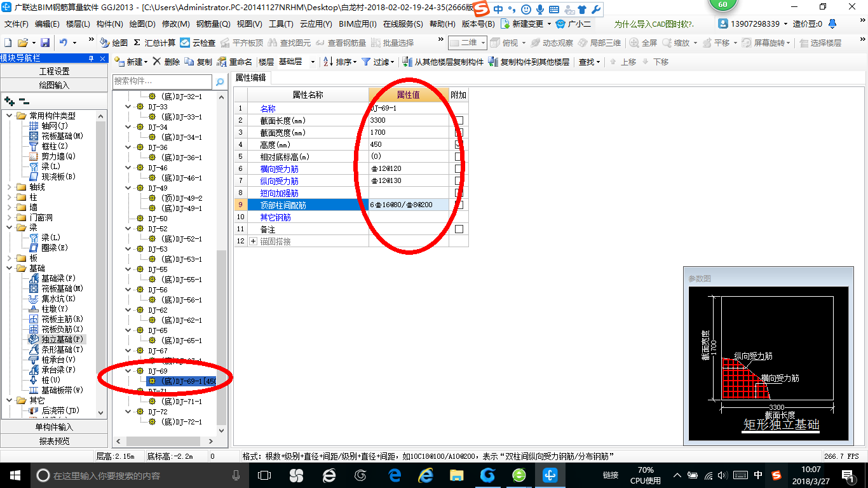Viewport: 868px width, 488px height.
Task: Click the undo arrow icon
Action: point(64,43)
